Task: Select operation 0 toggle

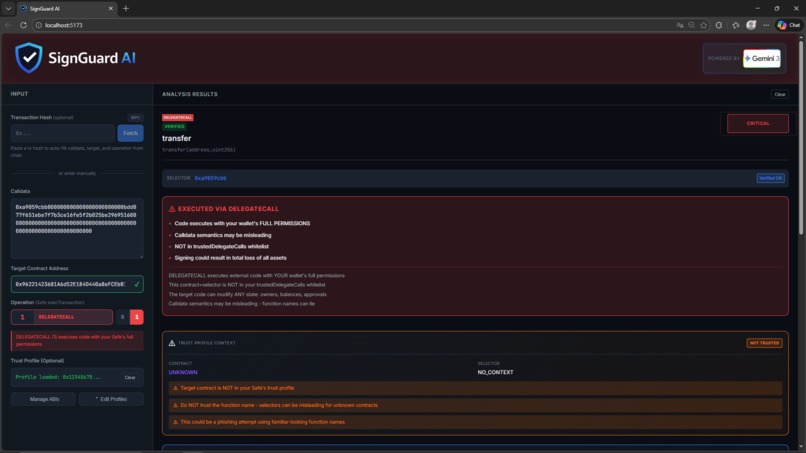Action: pos(122,317)
